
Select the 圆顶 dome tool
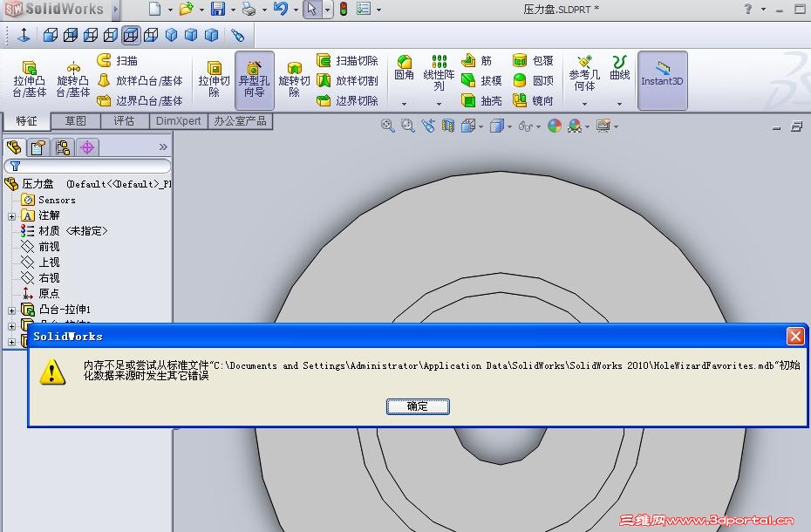click(533, 80)
